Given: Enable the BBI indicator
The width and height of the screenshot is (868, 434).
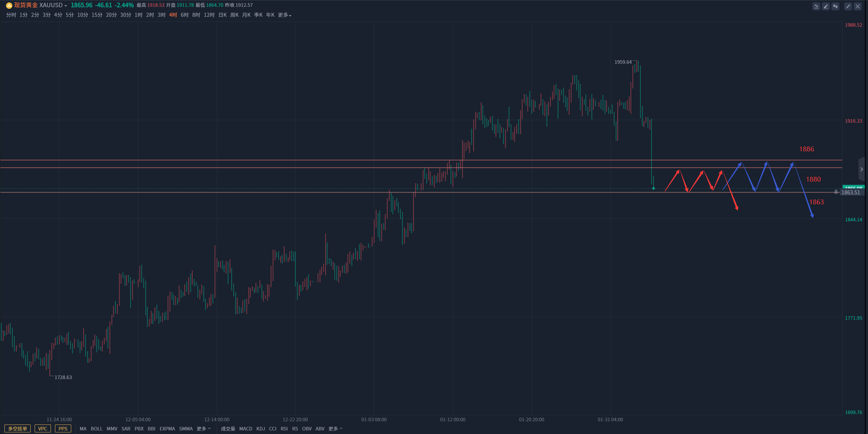Looking at the screenshot, I should tap(151, 429).
